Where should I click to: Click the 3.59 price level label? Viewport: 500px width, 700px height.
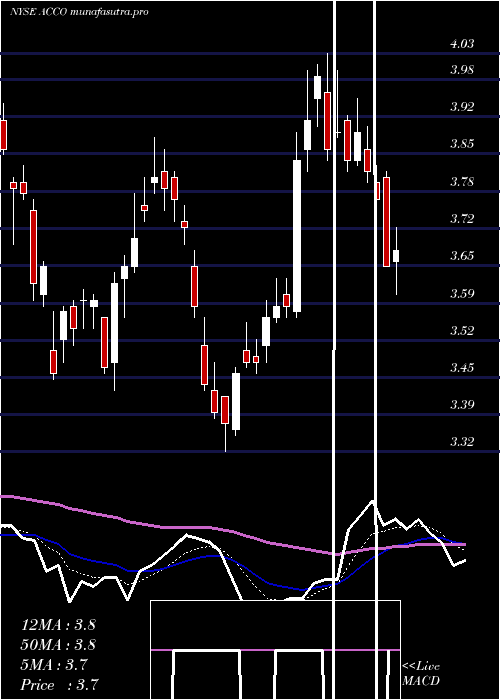coord(462,293)
